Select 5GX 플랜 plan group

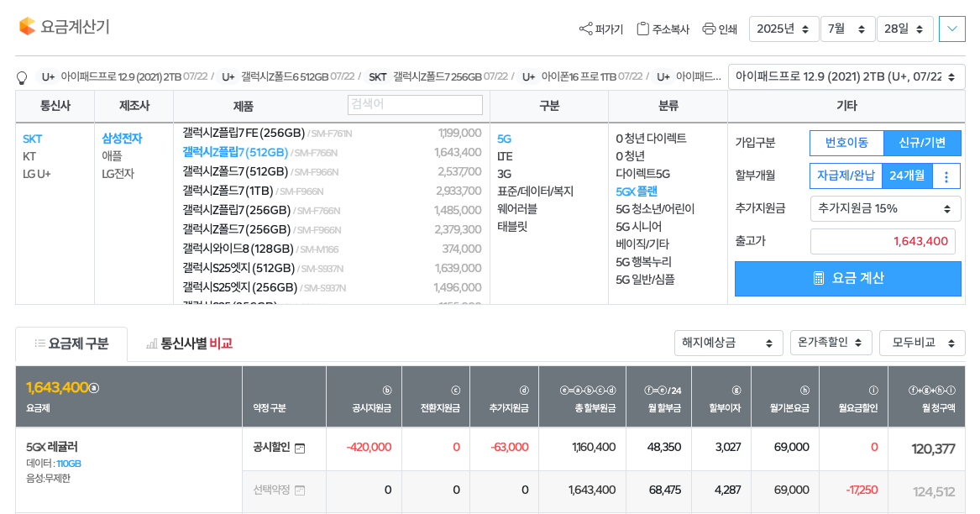[637, 191]
